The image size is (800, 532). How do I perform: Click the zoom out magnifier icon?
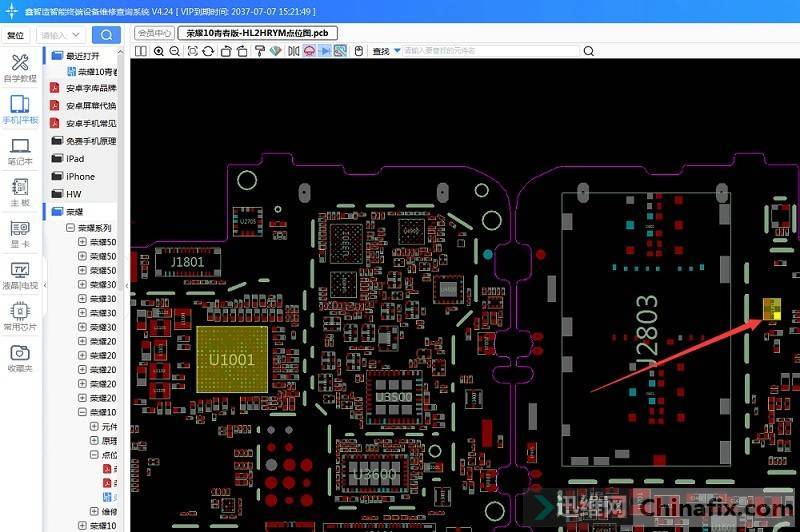click(175, 51)
